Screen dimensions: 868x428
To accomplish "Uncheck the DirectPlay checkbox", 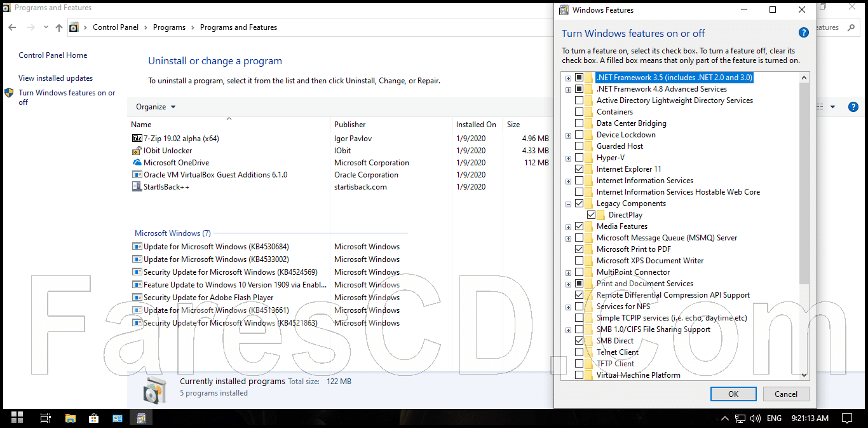I will [x=592, y=215].
